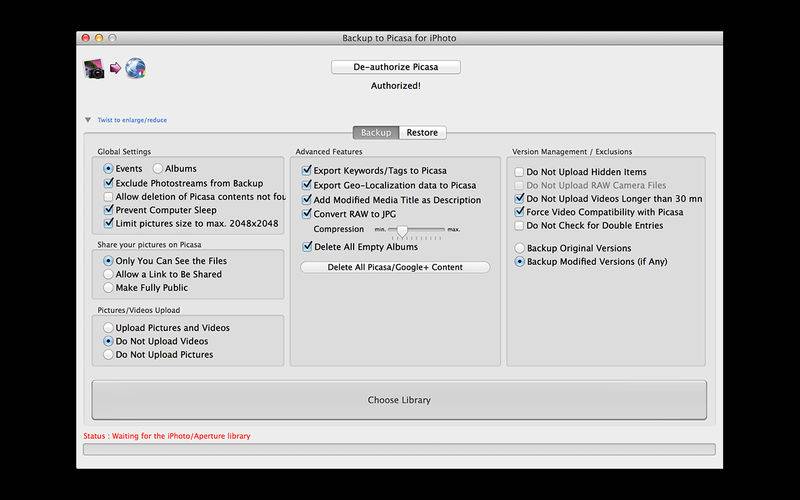Image resolution: width=800 pixels, height=500 pixels.
Task: Collapse the settings with the disclosure triangle
Action: click(x=88, y=120)
